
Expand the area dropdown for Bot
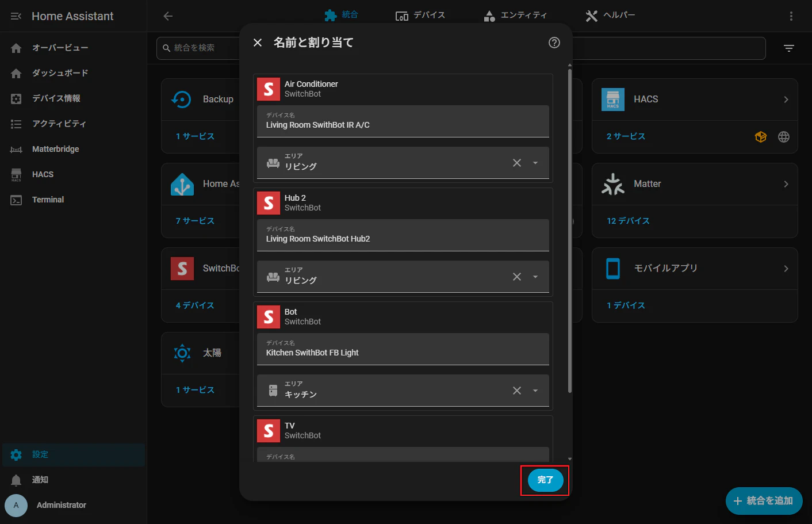[535, 391]
